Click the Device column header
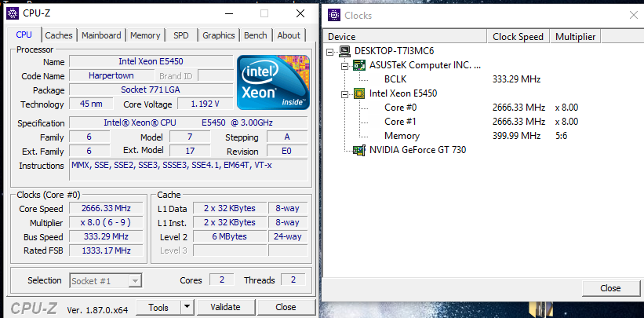644x318 pixels. (x=405, y=37)
